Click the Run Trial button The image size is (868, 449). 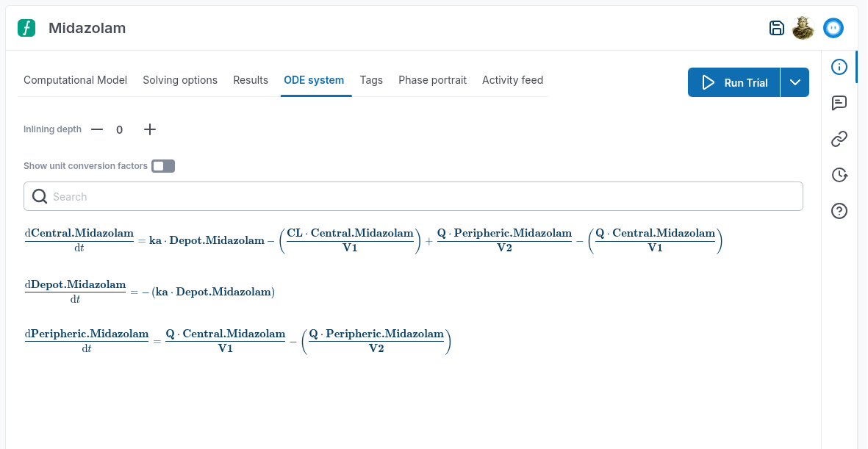(x=734, y=82)
